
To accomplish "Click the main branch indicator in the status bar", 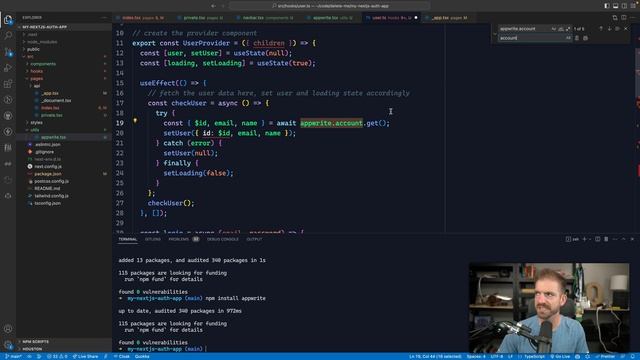I will pyautogui.click(x=13, y=356).
